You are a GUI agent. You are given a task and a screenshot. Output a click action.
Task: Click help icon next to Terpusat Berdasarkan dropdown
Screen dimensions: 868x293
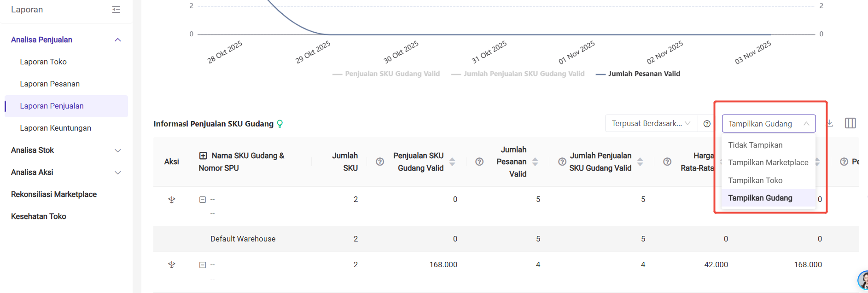(x=707, y=124)
